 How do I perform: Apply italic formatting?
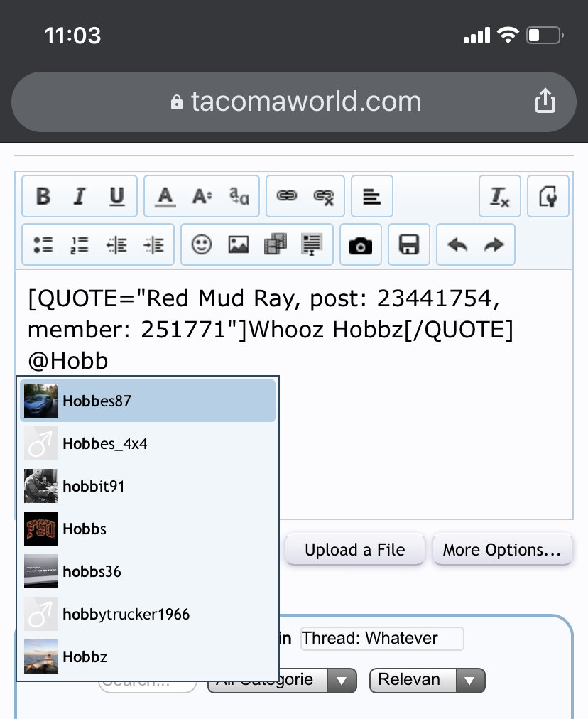(80, 196)
